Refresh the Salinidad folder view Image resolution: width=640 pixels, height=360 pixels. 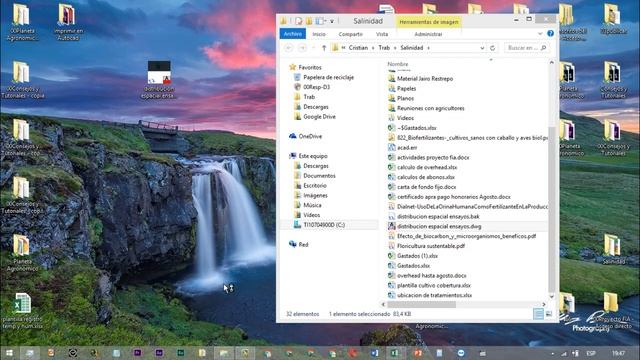[493, 48]
